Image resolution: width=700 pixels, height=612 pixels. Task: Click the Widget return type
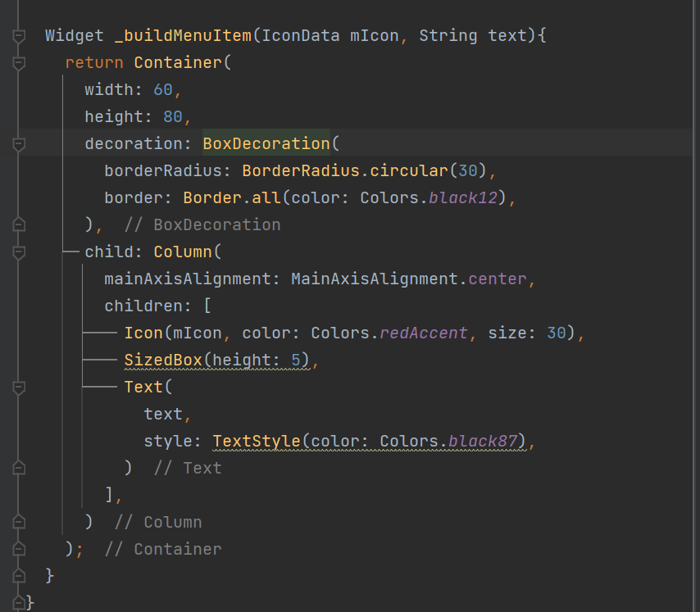pos(75,36)
